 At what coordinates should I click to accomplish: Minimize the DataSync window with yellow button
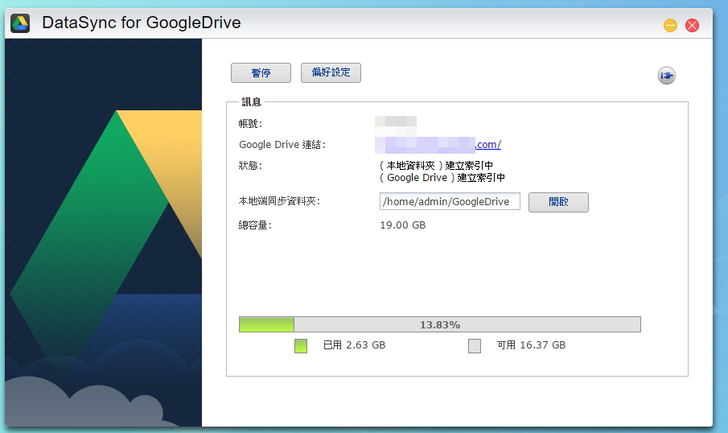[670, 25]
